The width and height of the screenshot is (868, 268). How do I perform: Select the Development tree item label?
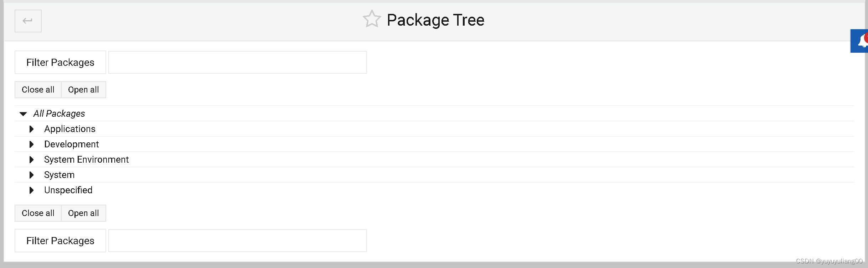[x=71, y=144]
